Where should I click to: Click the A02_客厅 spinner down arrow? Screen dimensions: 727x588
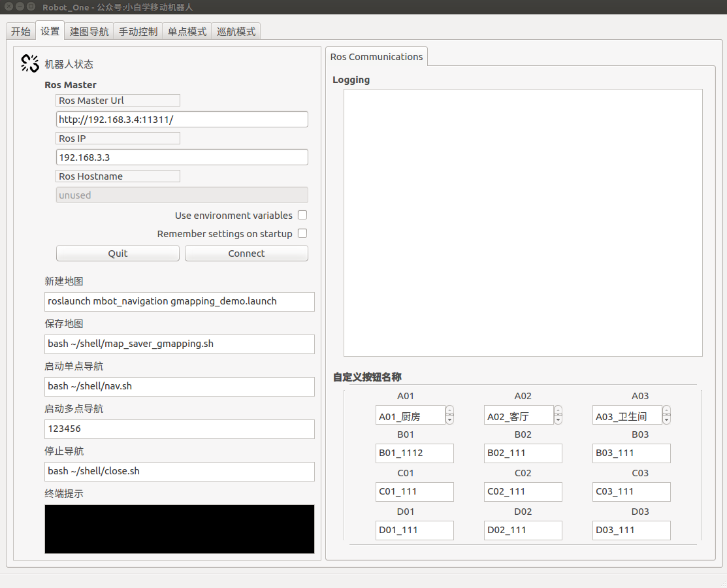(x=558, y=419)
